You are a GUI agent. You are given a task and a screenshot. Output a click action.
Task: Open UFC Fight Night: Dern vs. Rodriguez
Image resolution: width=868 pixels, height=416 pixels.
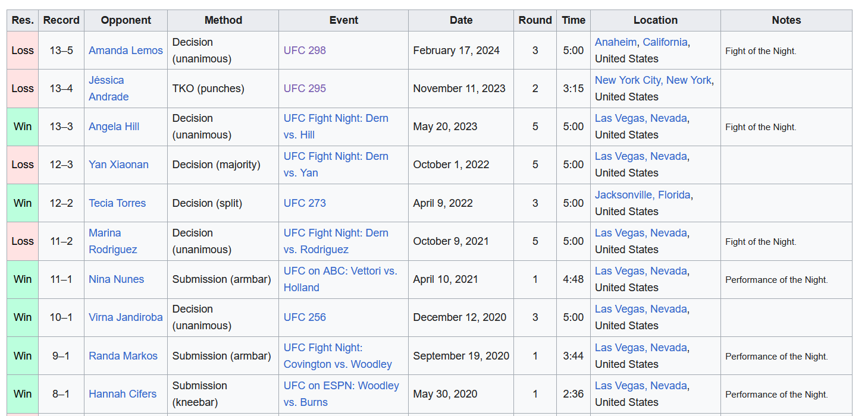pyautogui.click(x=336, y=241)
